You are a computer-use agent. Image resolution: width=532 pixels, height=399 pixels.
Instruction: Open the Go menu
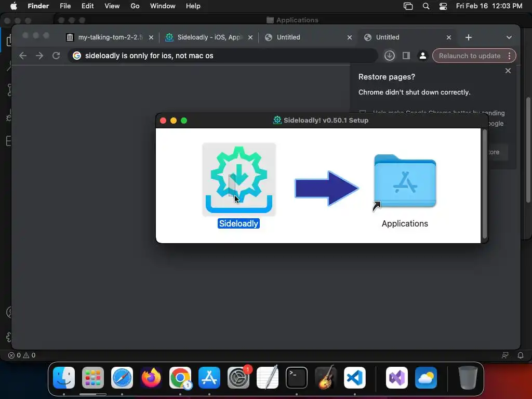(x=135, y=6)
